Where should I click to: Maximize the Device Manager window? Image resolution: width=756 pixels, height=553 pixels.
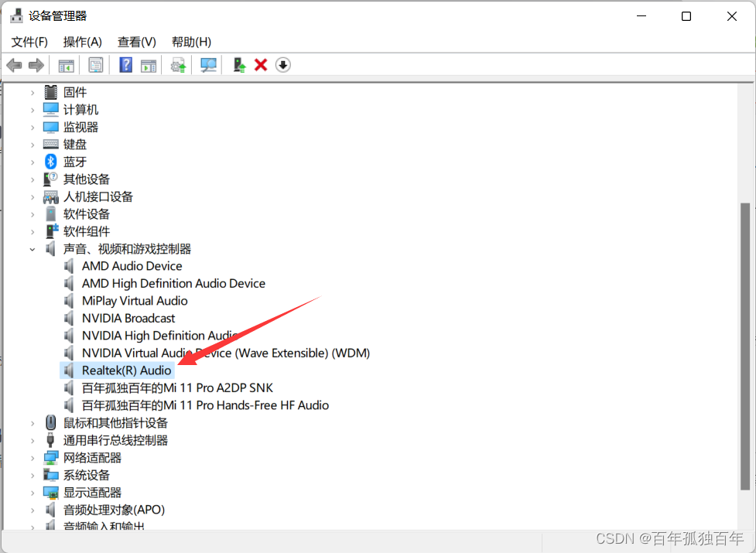[686, 16]
